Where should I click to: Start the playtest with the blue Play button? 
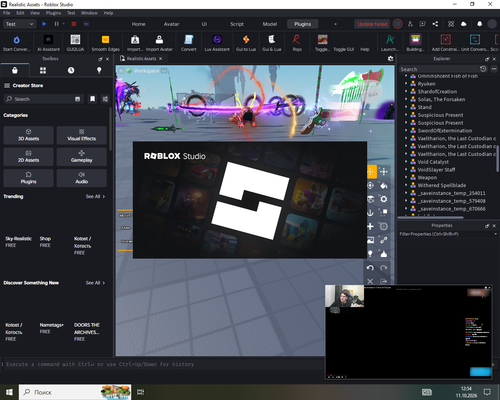tap(44, 24)
